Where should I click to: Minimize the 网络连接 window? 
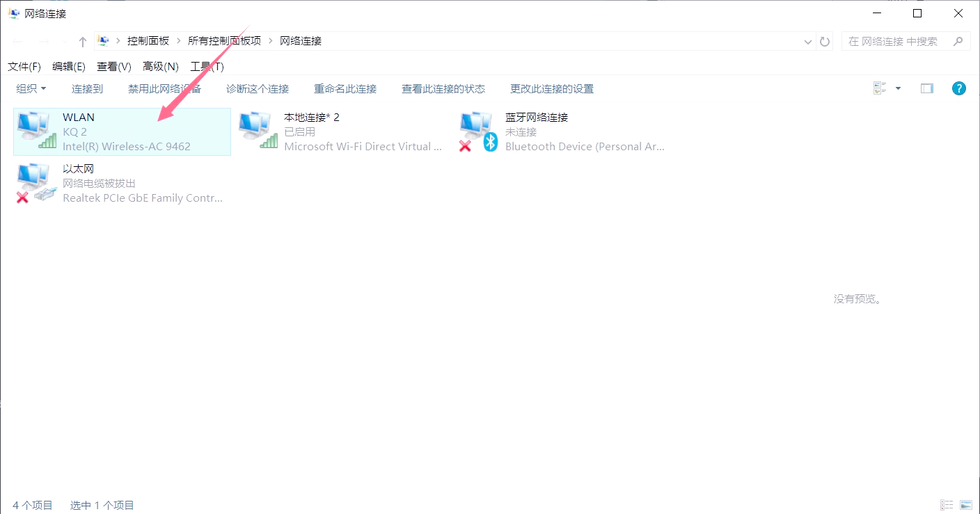[876, 13]
